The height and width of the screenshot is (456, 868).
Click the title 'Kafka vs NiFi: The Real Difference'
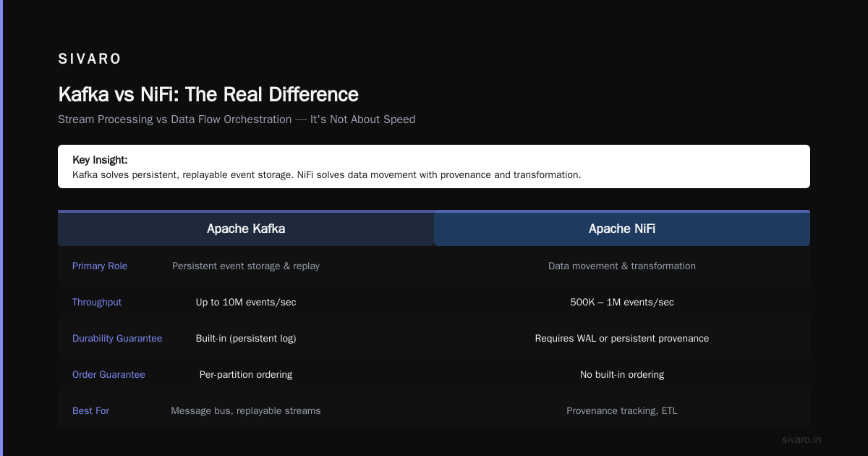pos(208,94)
